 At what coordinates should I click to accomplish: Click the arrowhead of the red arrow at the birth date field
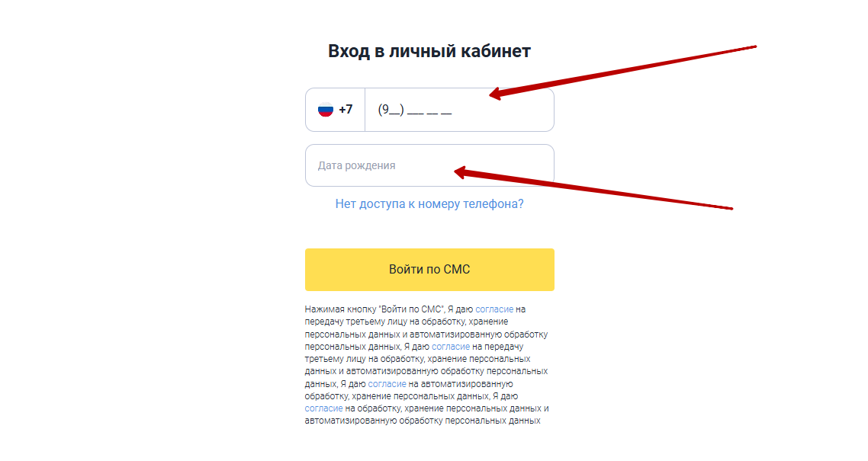coord(459,172)
